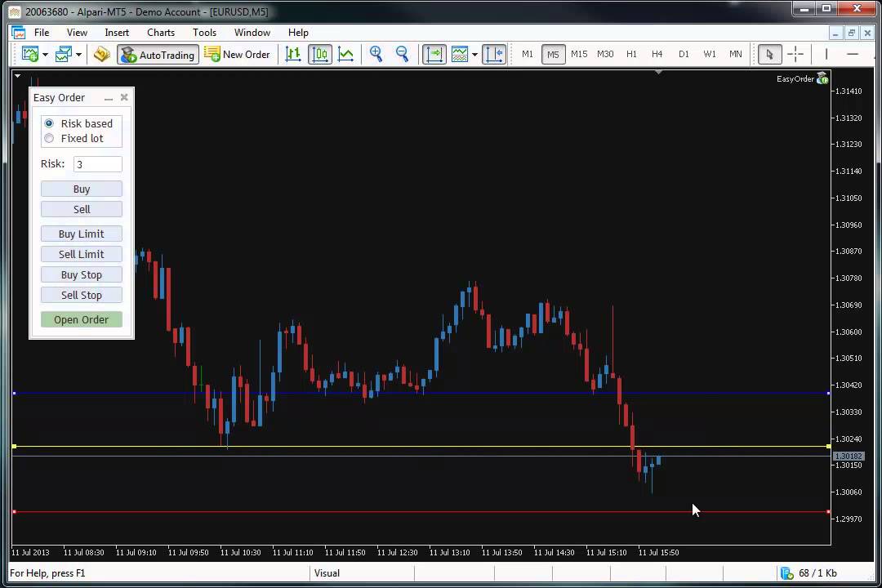Screen dimensions: 882x588
Task: Select the H4 timeframe
Action: (x=657, y=54)
